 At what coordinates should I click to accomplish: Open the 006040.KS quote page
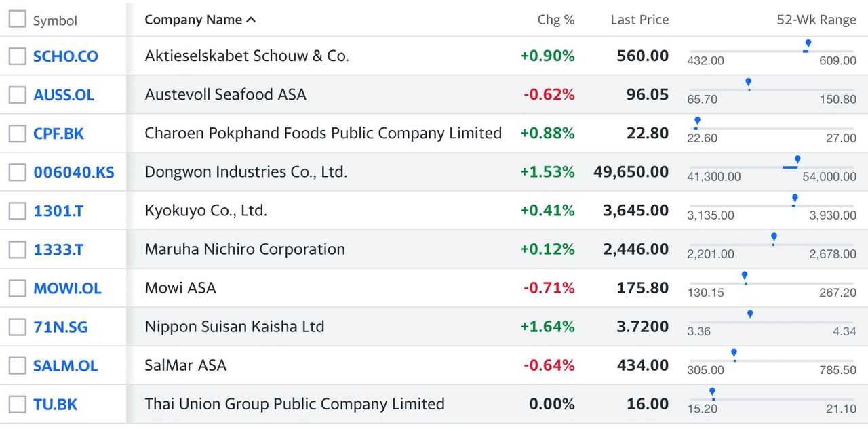click(74, 172)
